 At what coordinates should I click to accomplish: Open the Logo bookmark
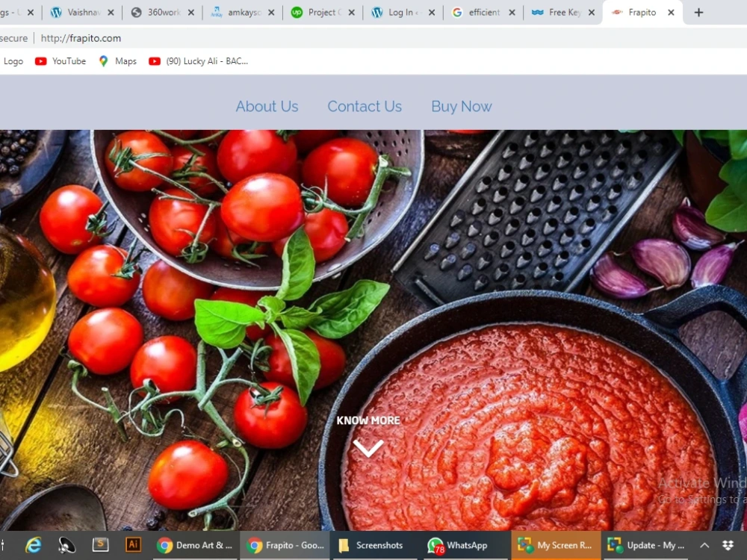click(x=13, y=61)
